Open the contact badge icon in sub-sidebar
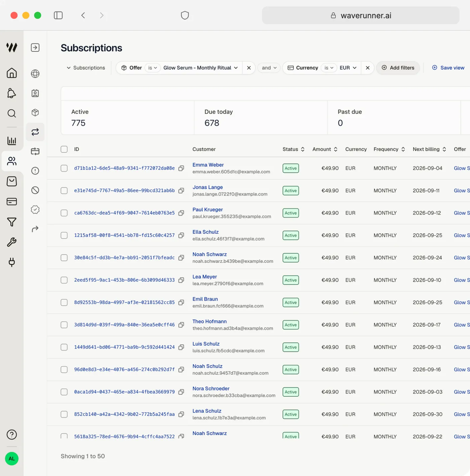This screenshot has width=470, height=476. (35, 93)
